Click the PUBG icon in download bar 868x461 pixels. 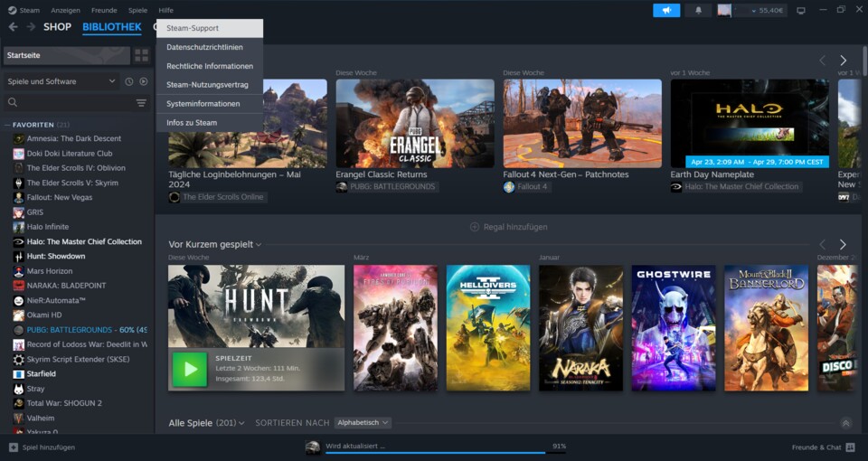313,447
